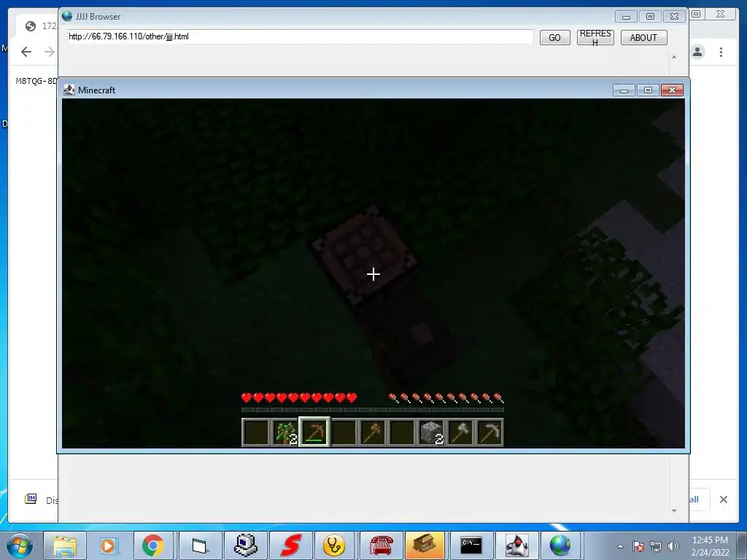
Task: Click the GO button in JJJJ Browser
Action: [x=554, y=38]
